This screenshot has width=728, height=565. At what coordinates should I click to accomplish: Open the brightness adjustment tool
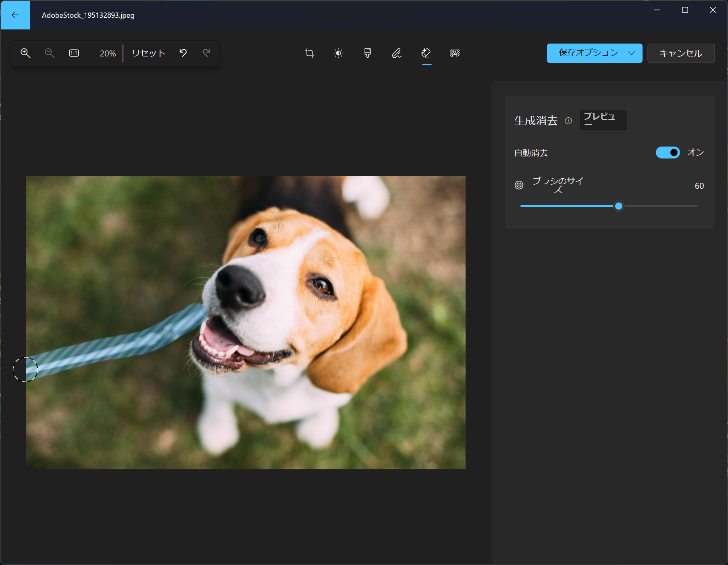339,53
